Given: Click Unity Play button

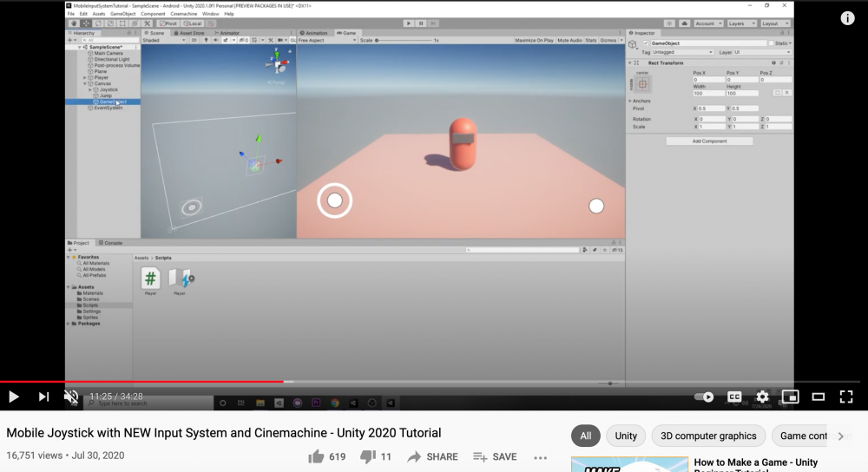Looking at the screenshot, I should tap(409, 23).
